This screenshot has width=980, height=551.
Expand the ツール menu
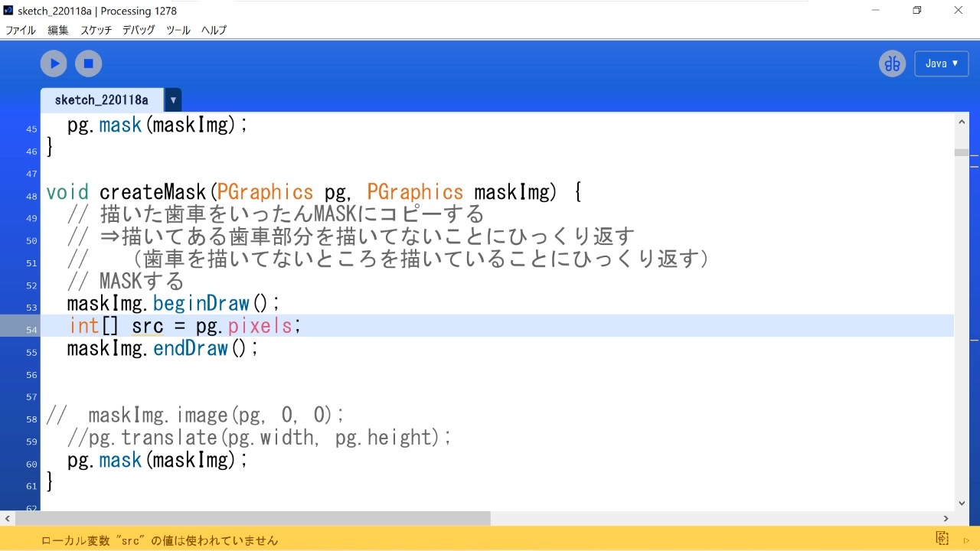click(x=177, y=30)
